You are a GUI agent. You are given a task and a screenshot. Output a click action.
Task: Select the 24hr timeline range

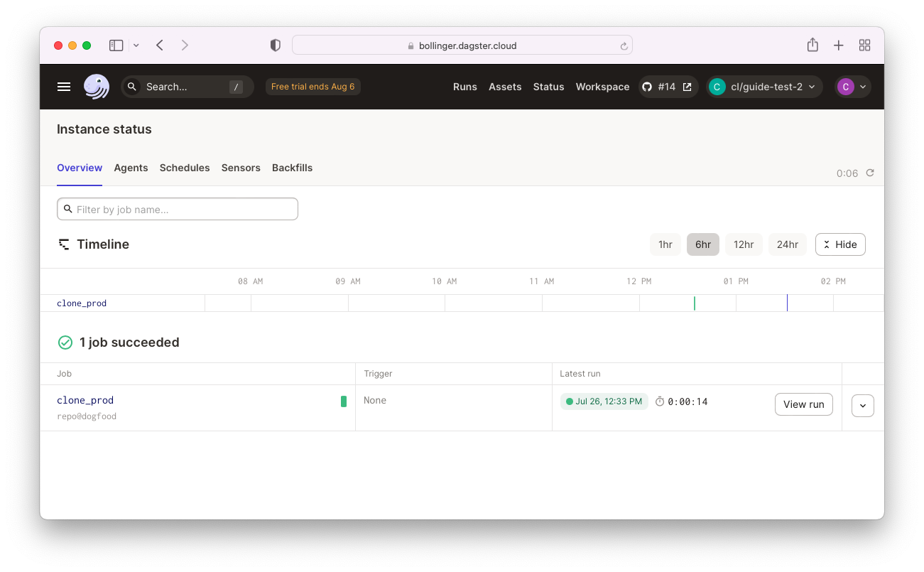click(787, 244)
